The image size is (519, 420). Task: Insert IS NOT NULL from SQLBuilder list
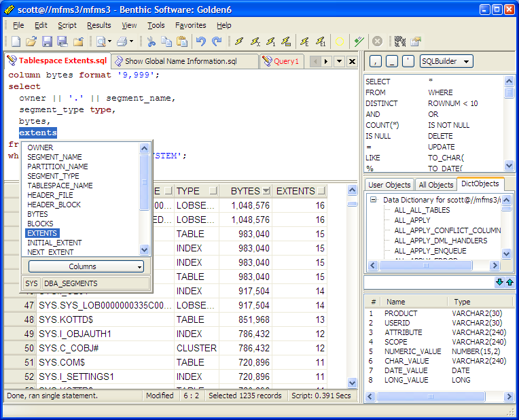point(449,125)
